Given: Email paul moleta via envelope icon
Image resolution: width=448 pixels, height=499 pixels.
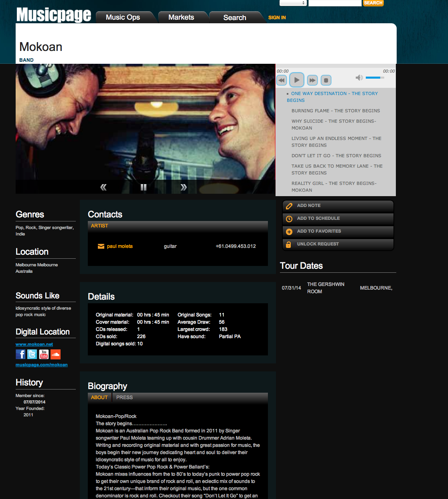Looking at the screenshot, I should 101,246.
